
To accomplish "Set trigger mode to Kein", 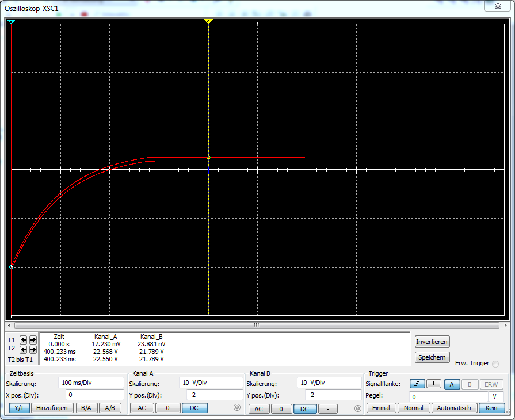I will click(491, 408).
